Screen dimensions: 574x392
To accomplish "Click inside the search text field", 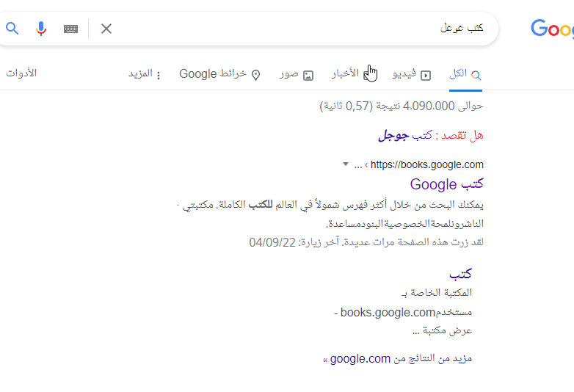I will 294,29.
